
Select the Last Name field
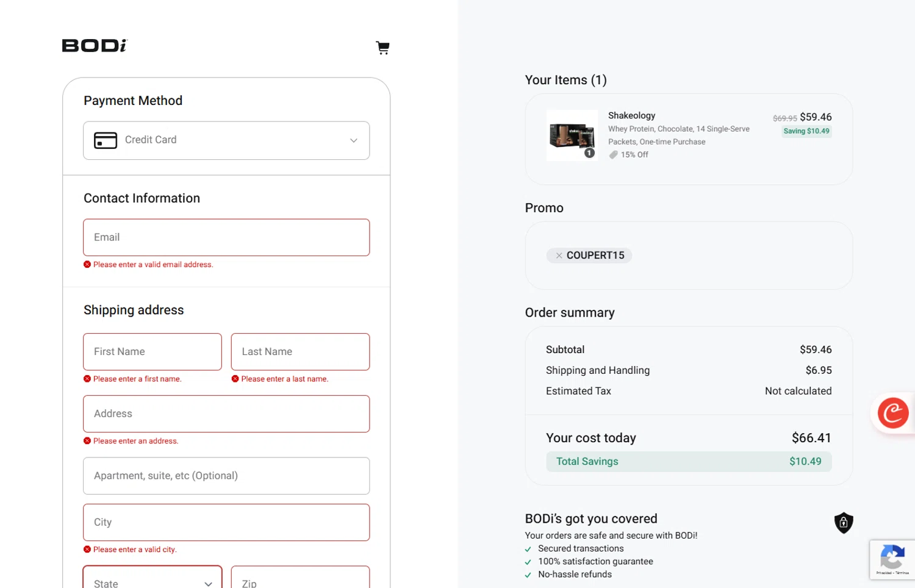pyautogui.click(x=300, y=351)
